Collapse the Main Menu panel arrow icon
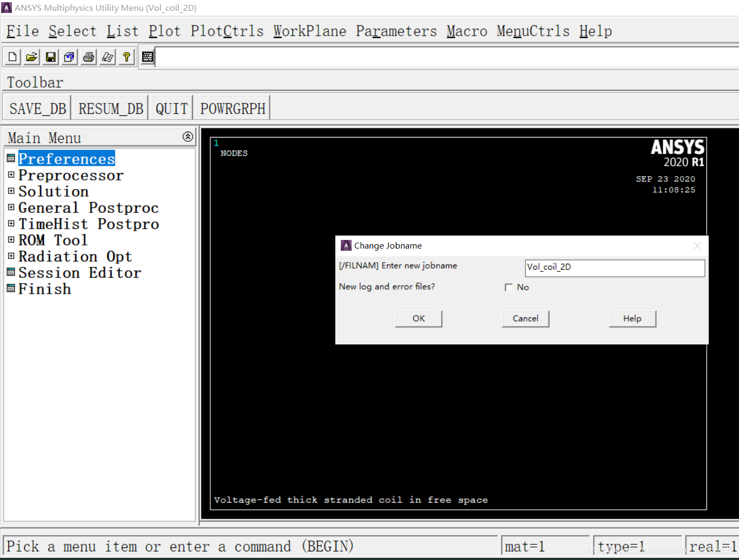This screenshot has height=560, width=739. [187, 136]
